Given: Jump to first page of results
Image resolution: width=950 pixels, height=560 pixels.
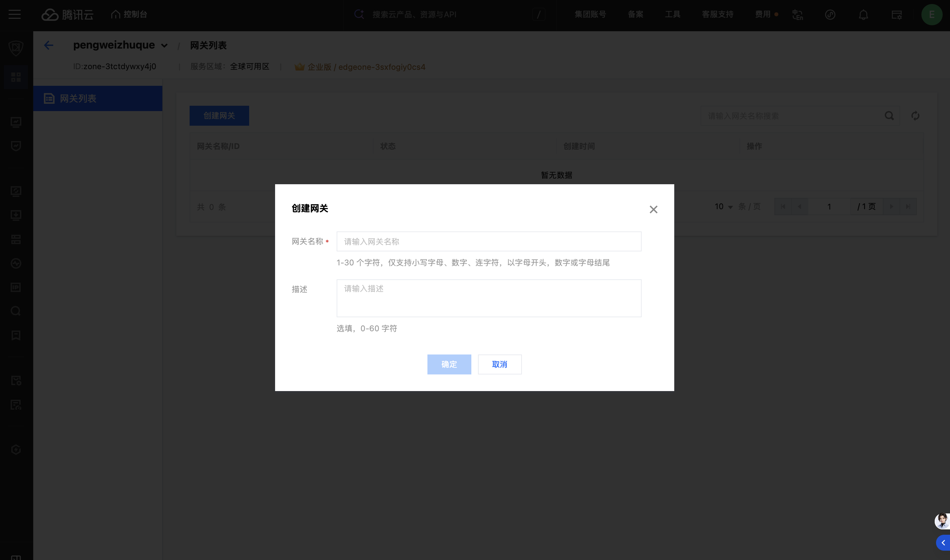Looking at the screenshot, I should (783, 207).
